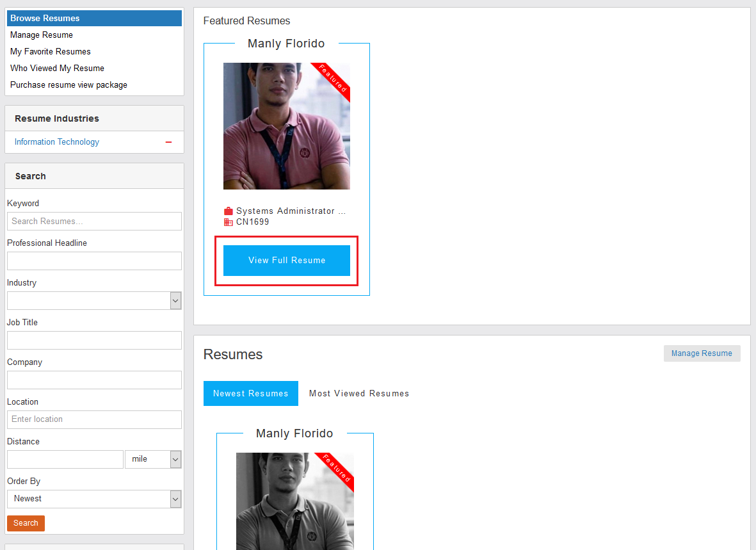Screen dimensions: 756x550
Task: Click the Manage Resume button beside Resumes heading
Action: (x=702, y=353)
